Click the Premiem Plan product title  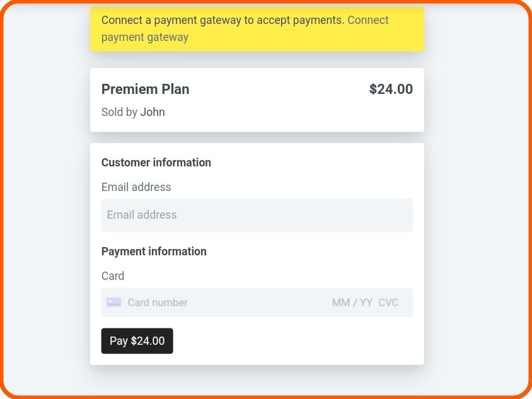pos(145,90)
